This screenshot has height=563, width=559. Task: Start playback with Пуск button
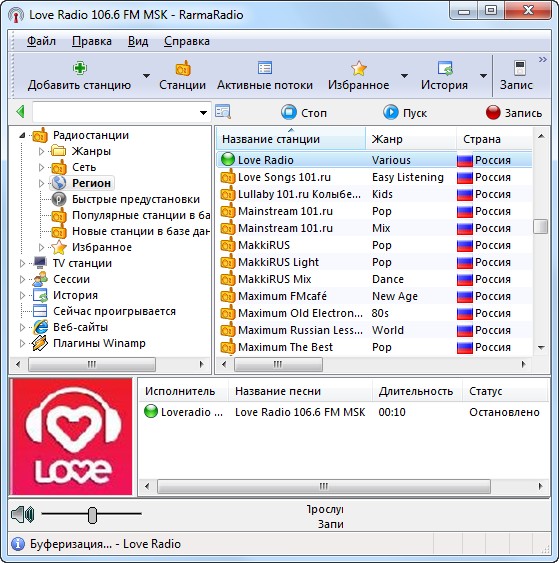405,113
